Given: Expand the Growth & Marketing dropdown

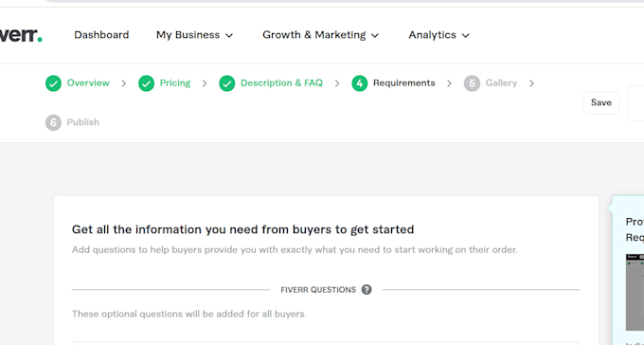Looking at the screenshot, I should coord(321,35).
